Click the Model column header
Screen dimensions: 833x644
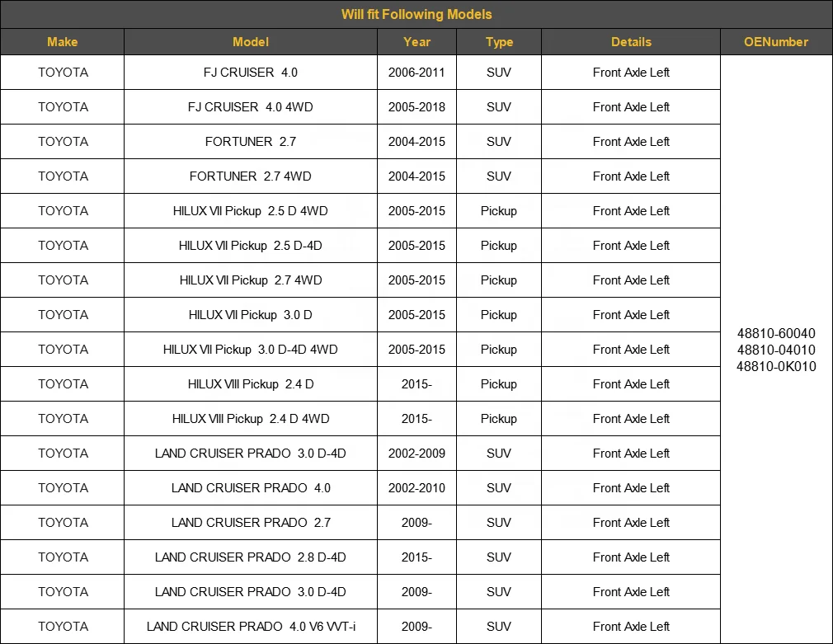click(x=251, y=42)
